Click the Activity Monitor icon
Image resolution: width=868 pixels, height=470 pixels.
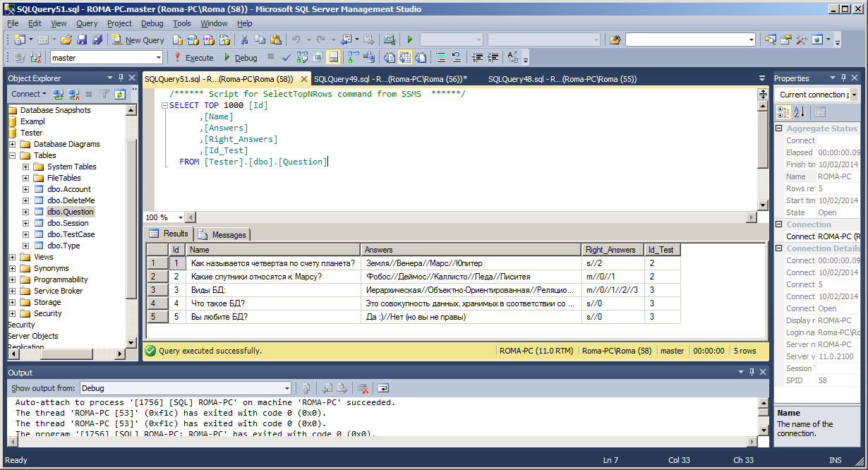(389, 40)
